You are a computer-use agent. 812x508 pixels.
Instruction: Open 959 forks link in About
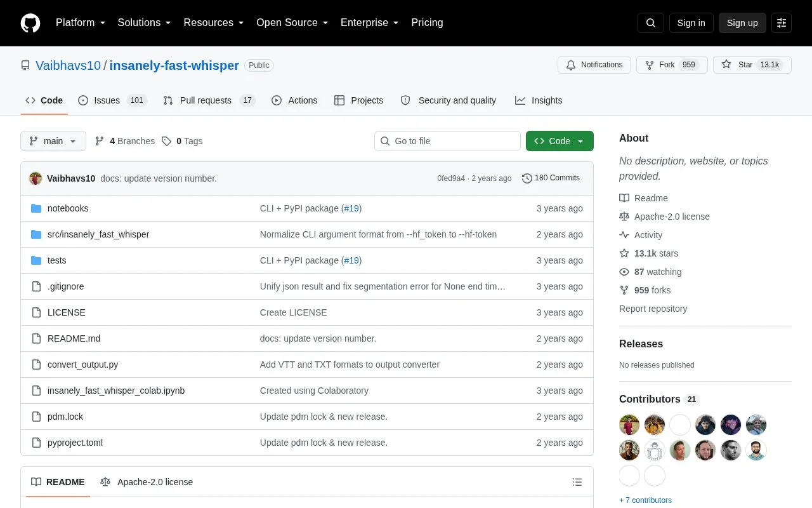[x=645, y=290]
